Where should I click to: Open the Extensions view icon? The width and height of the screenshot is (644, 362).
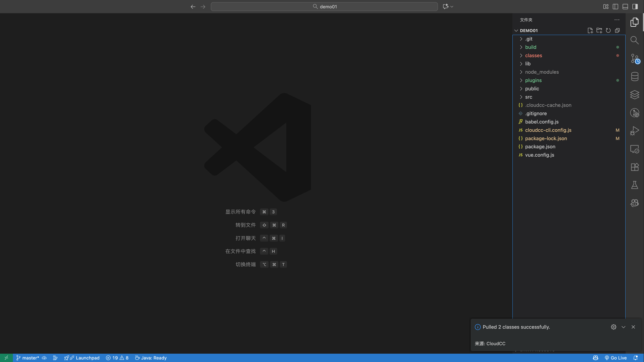(x=634, y=167)
